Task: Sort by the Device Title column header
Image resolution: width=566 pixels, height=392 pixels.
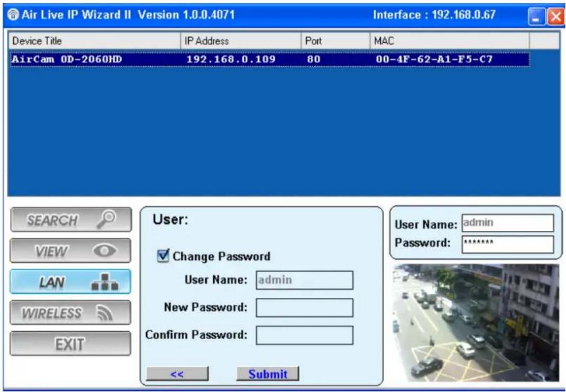Action: point(95,41)
